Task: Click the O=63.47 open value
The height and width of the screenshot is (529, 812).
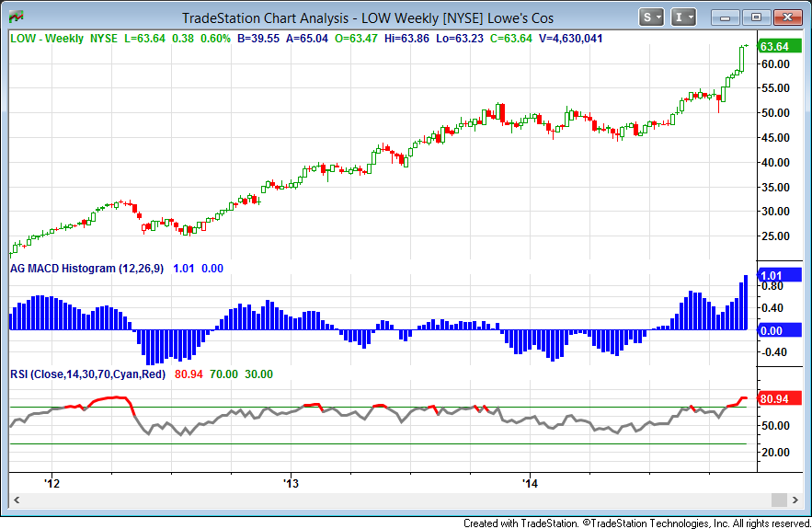Action: tap(356, 39)
